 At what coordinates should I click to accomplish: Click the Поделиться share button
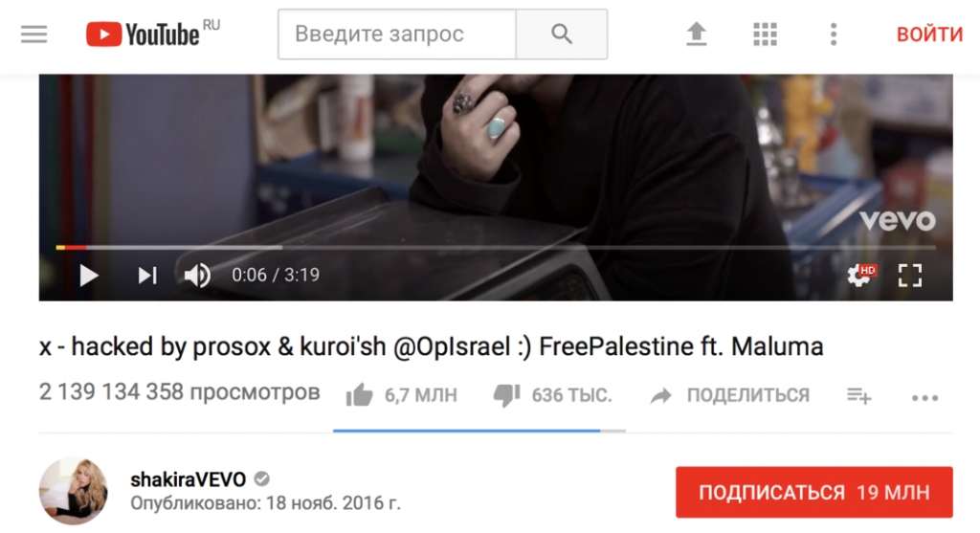(x=730, y=395)
